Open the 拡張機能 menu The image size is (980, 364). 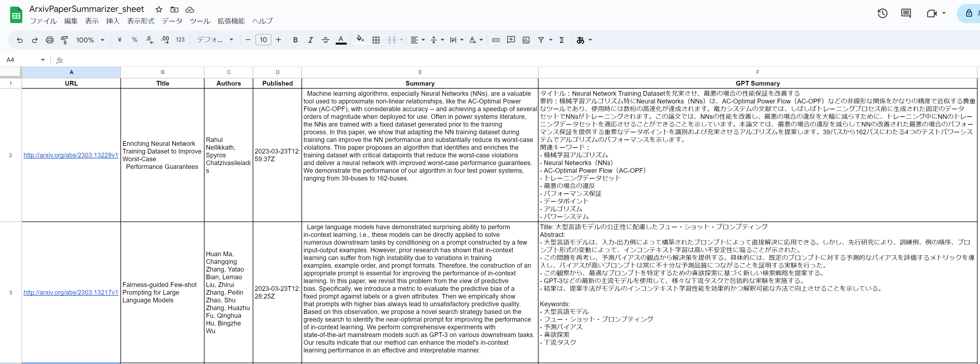click(231, 21)
